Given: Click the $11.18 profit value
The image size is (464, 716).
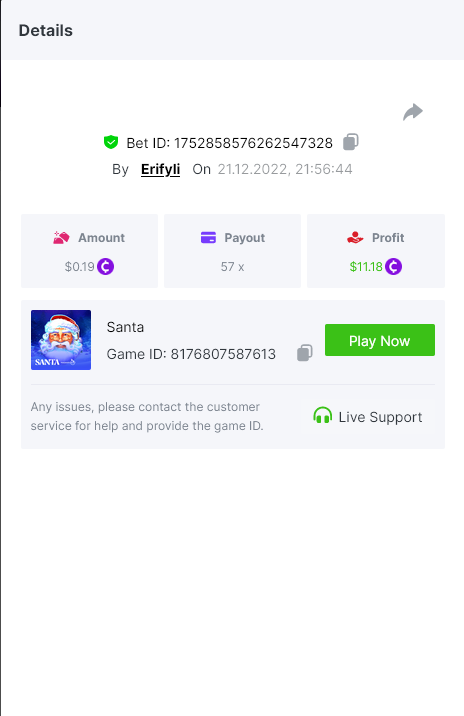Looking at the screenshot, I should tap(366, 267).
